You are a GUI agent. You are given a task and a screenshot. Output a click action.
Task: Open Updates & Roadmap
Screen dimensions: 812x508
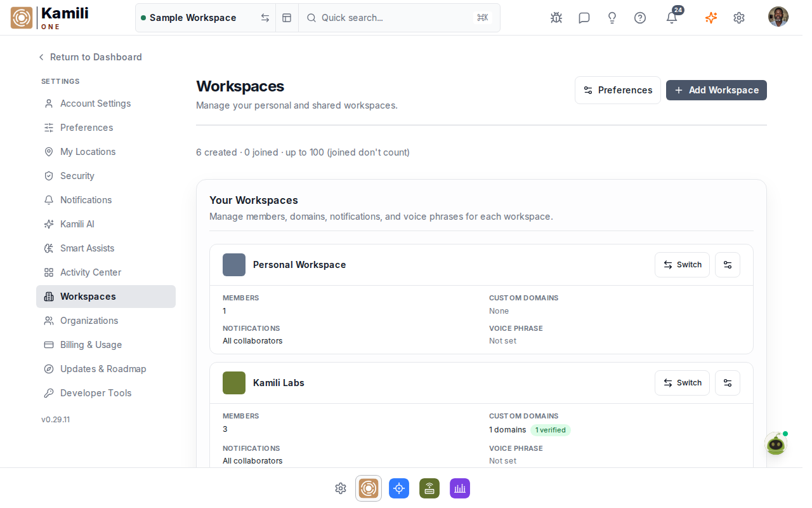pyautogui.click(x=106, y=369)
